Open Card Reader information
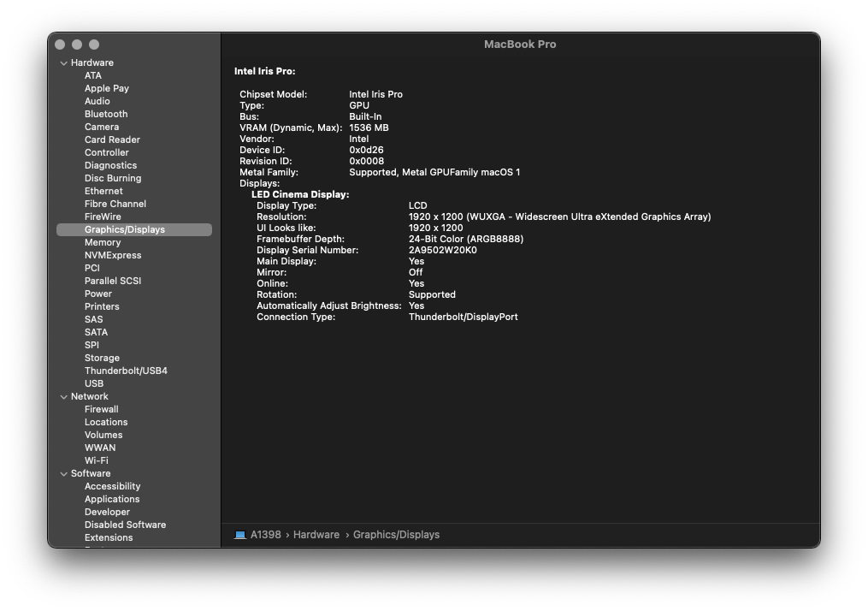Image resolution: width=868 pixels, height=611 pixels. click(x=112, y=139)
